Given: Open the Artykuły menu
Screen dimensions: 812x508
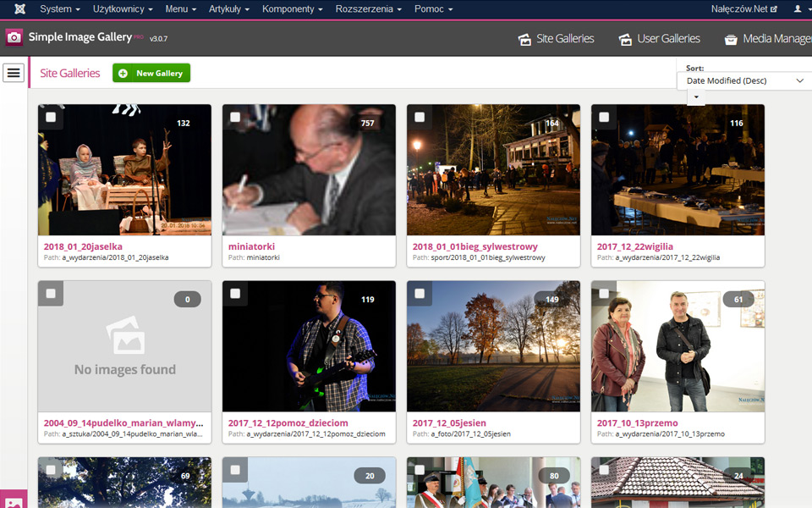Looking at the screenshot, I should coord(229,8).
